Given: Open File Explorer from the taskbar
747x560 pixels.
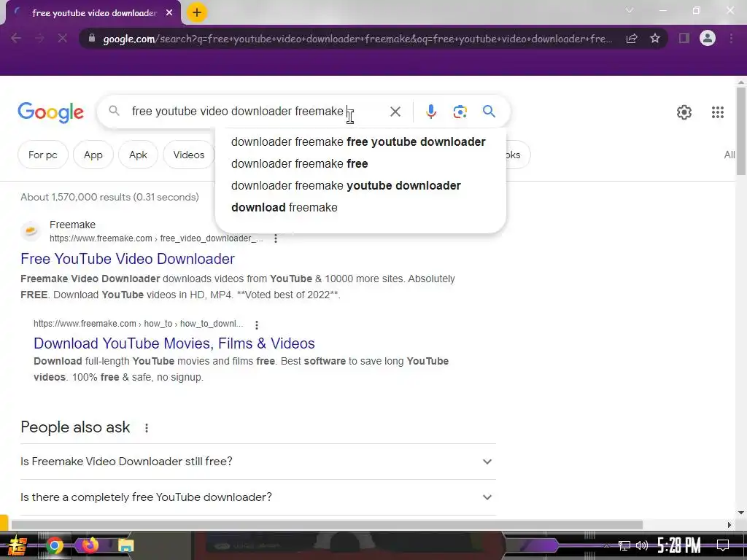Looking at the screenshot, I should [x=125, y=545].
